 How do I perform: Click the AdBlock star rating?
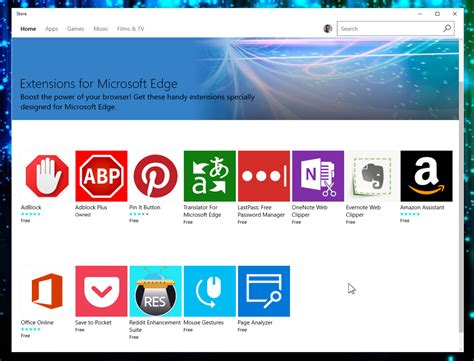pyautogui.click(x=31, y=214)
